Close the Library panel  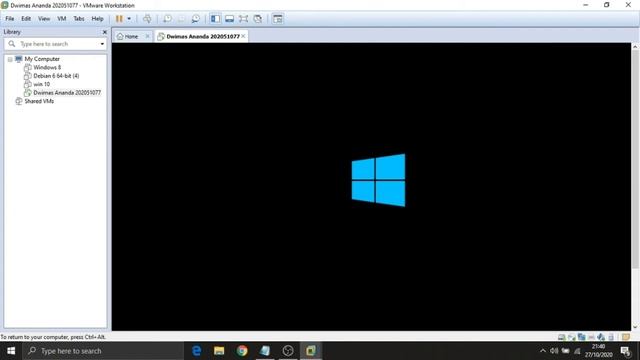click(104, 32)
